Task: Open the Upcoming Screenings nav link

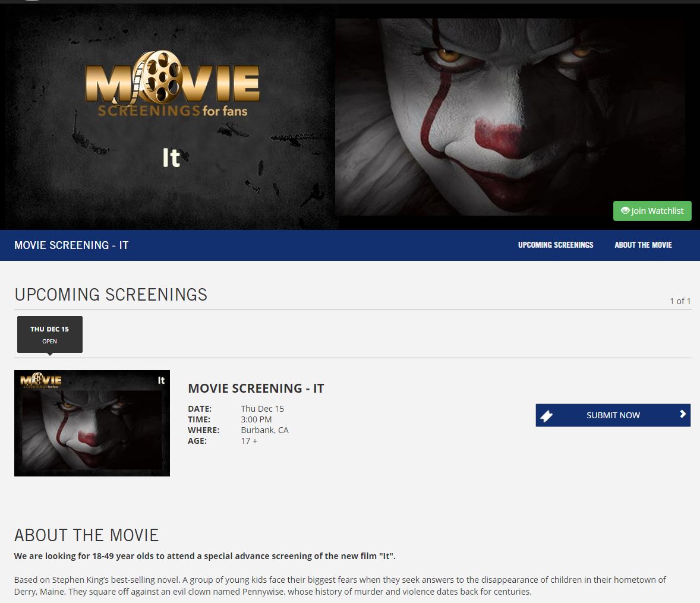Action: pyautogui.click(x=556, y=245)
